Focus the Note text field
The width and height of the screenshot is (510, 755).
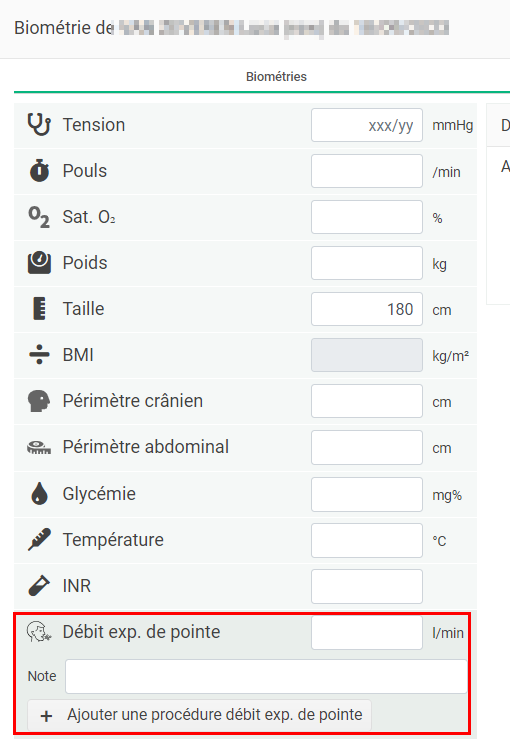pos(266,677)
